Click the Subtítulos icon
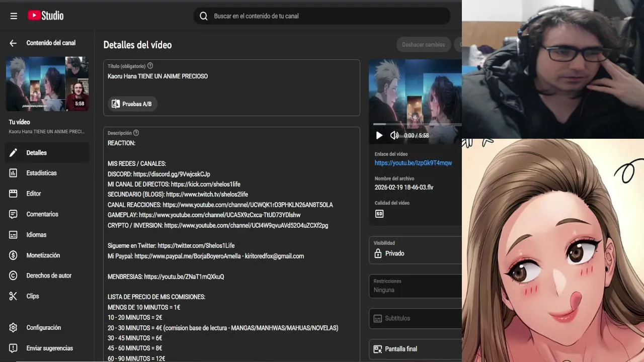Image resolution: width=644 pixels, height=362 pixels. click(x=378, y=318)
